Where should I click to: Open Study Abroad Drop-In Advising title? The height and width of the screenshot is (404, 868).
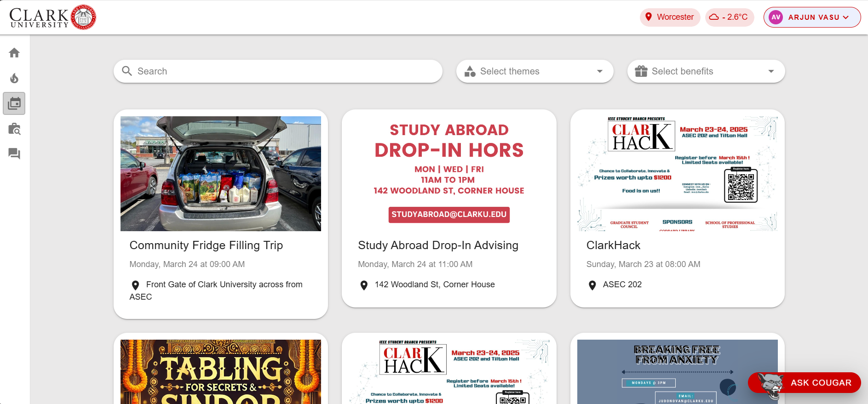[438, 245]
